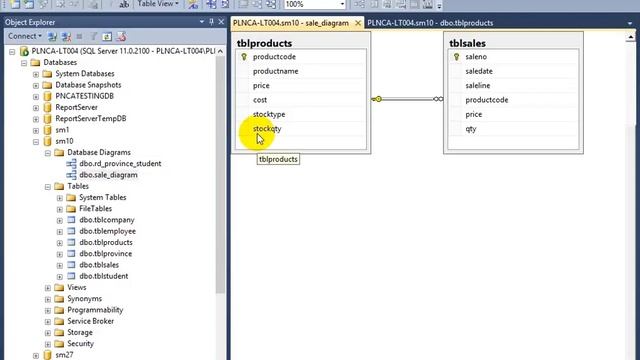
Task: Expand the sm27 database node
Action: [x=36, y=356]
